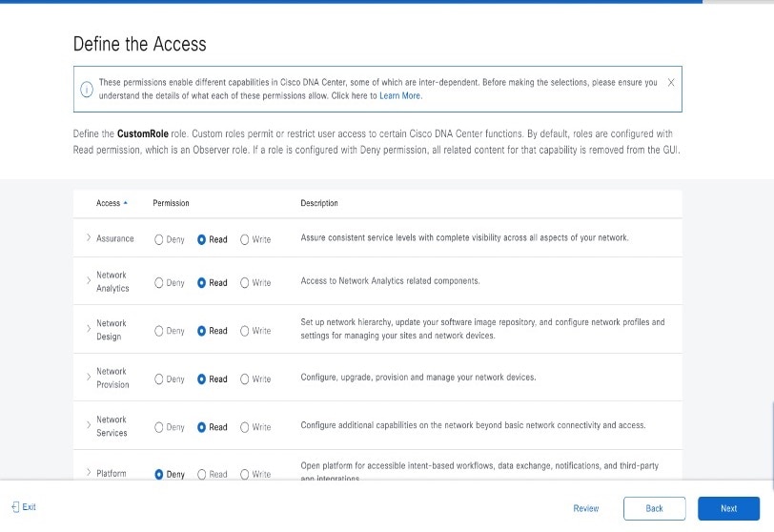The image size is (774, 532).
Task: Set Network Services to Write
Action: pyautogui.click(x=244, y=427)
